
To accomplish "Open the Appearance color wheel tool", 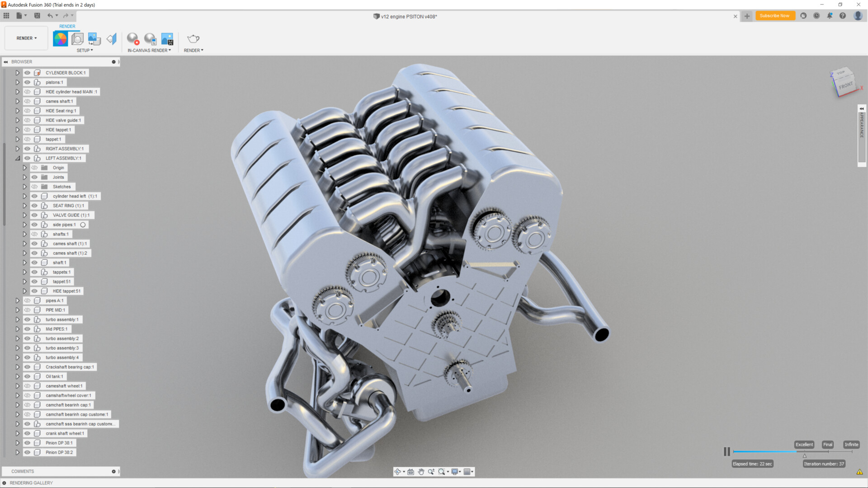I will pos(60,38).
